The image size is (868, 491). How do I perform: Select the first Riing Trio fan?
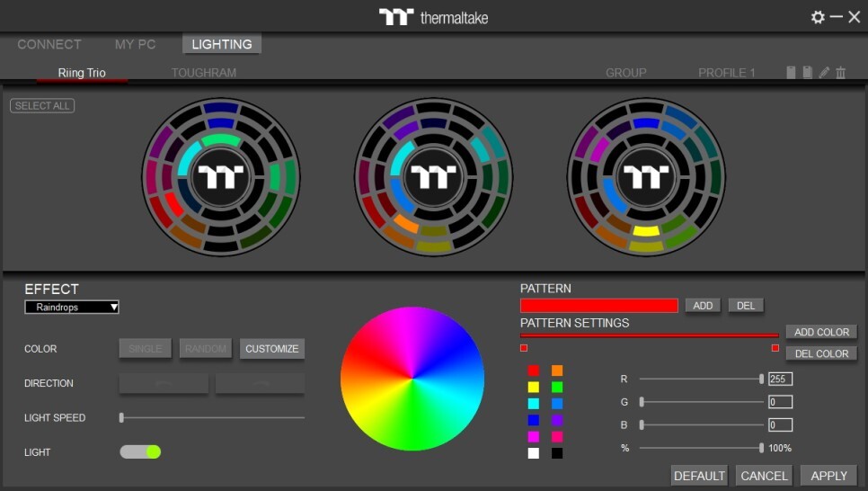point(221,177)
